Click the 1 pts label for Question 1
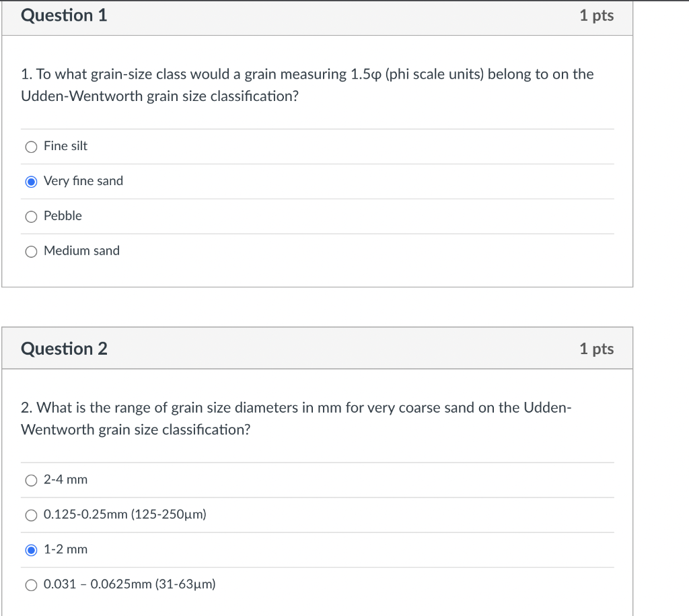Viewport: 689px width, 616px height. coord(596,15)
